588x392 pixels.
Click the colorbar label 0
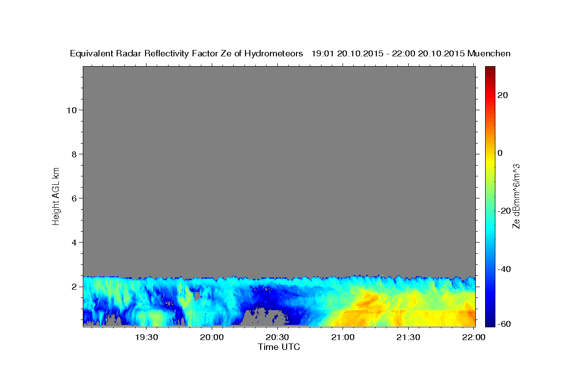tap(500, 153)
